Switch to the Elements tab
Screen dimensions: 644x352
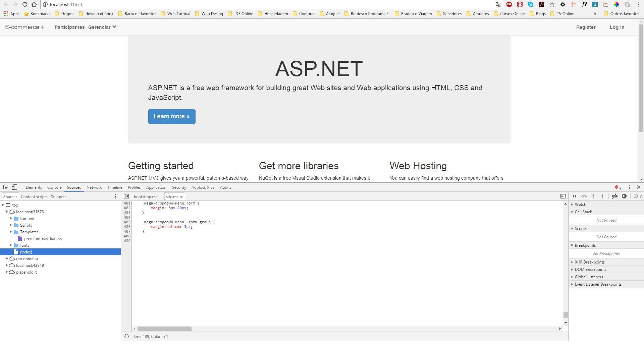tap(34, 187)
